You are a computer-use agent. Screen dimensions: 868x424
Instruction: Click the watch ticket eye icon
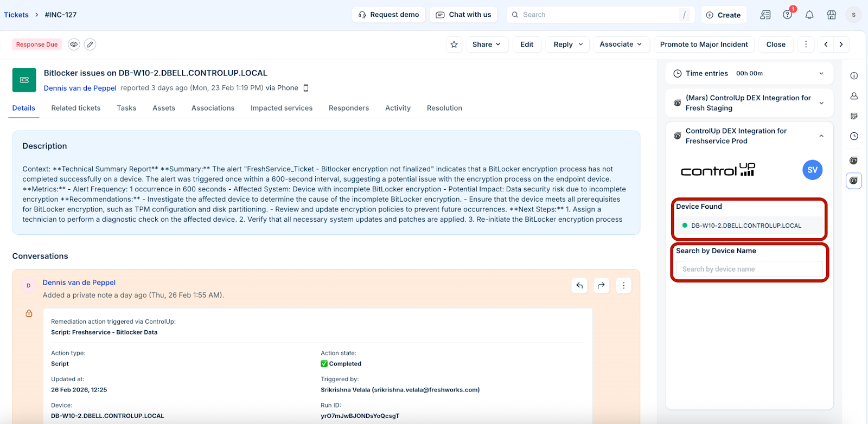[74, 44]
